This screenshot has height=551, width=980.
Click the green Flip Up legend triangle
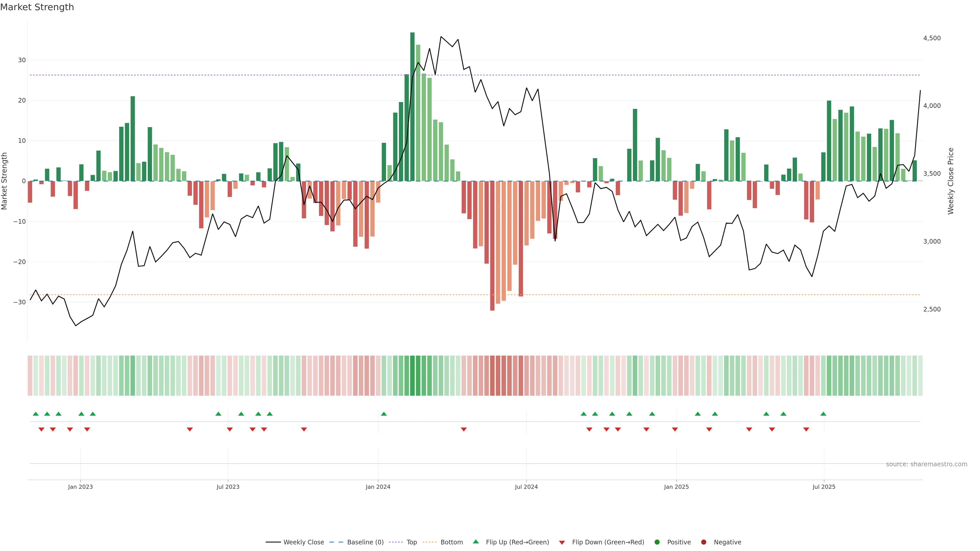click(475, 542)
